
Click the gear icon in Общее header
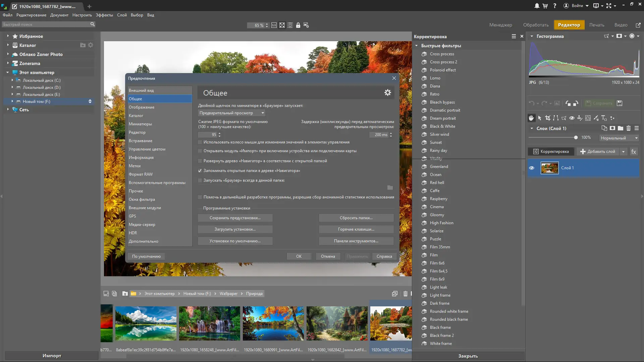[x=387, y=93]
